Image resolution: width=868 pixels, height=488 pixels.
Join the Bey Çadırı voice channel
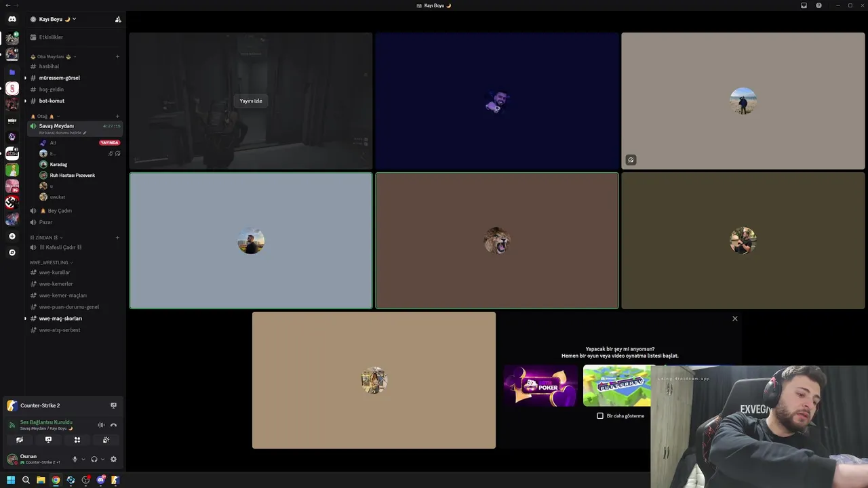click(x=60, y=211)
